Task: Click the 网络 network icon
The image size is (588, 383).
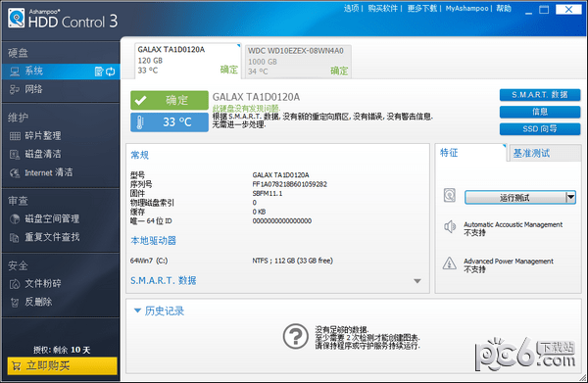Action: [15, 89]
